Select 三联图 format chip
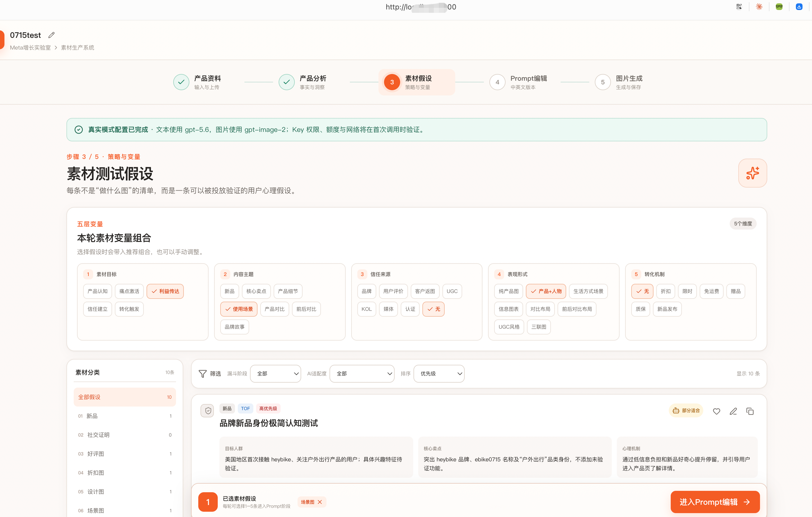The image size is (812, 517). (x=539, y=327)
